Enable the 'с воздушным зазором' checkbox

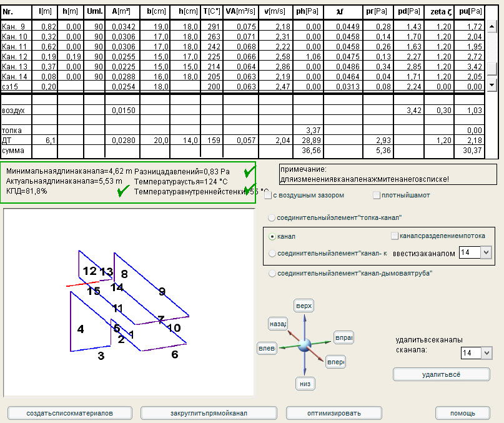pos(269,196)
